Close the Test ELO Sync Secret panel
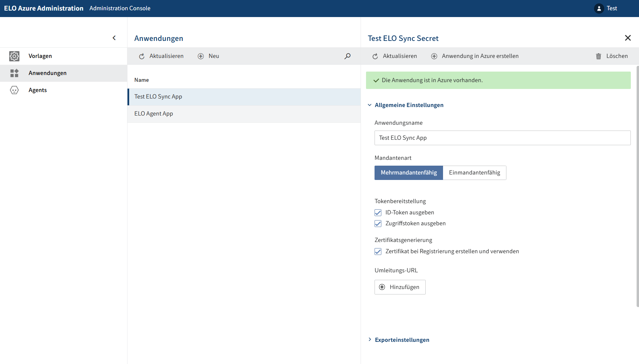Screen dimensions: 639x364 click(628, 38)
